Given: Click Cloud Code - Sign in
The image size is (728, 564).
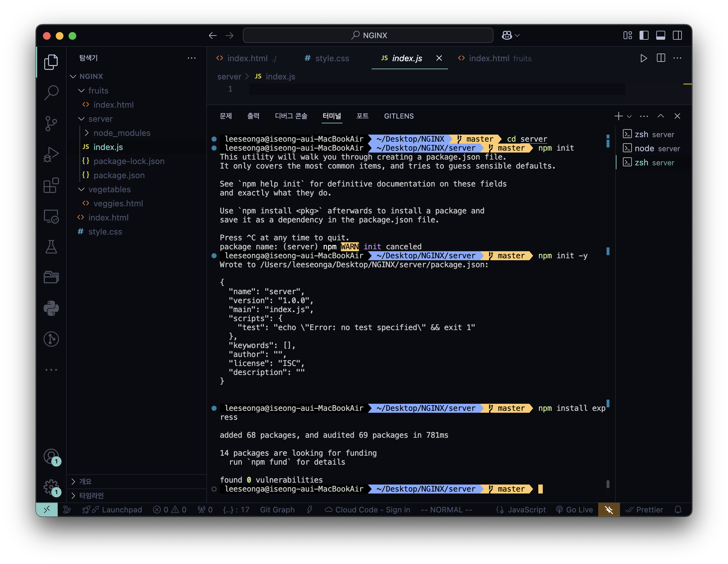Looking at the screenshot, I should point(368,510).
